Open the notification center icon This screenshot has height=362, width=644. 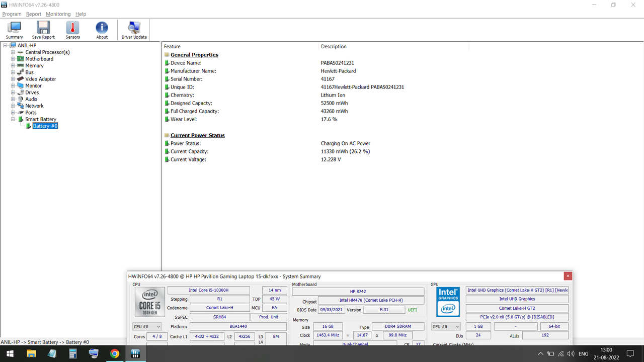click(630, 354)
